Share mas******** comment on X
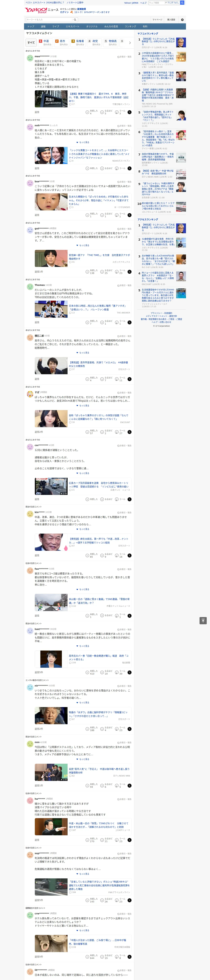Viewport: 210px width, 980px height. pos(129,112)
